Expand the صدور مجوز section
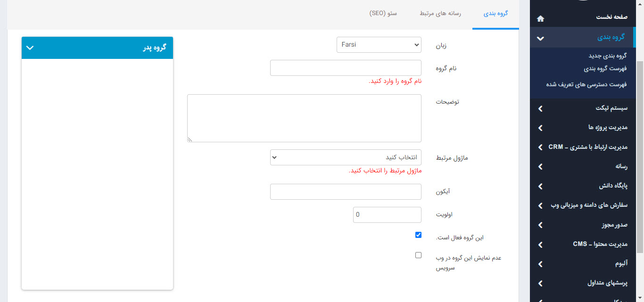This screenshot has width=644, height=302. point(540,225)
